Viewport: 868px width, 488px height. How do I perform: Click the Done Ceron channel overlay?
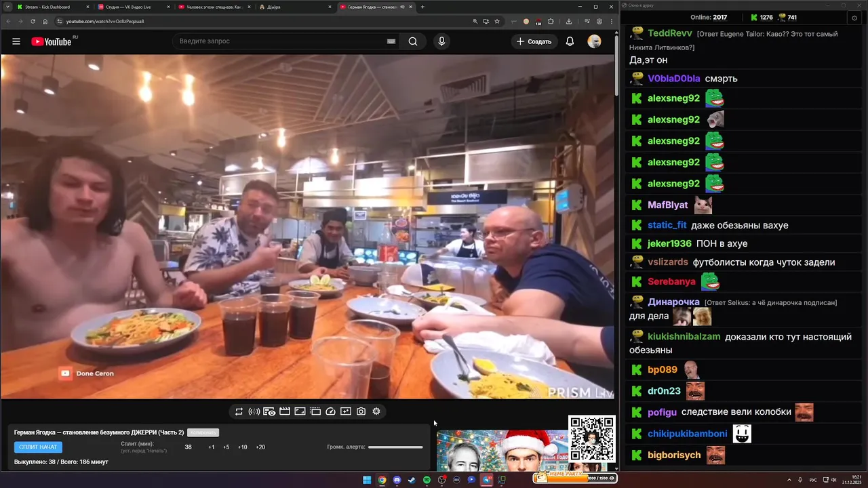tap(86, 373)
